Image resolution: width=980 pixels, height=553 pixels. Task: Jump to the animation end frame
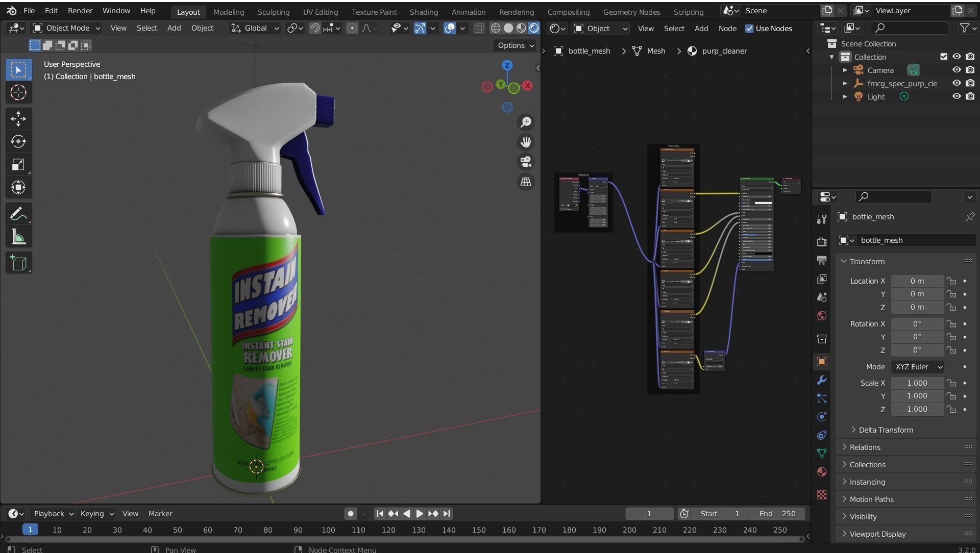click(447, 514)
